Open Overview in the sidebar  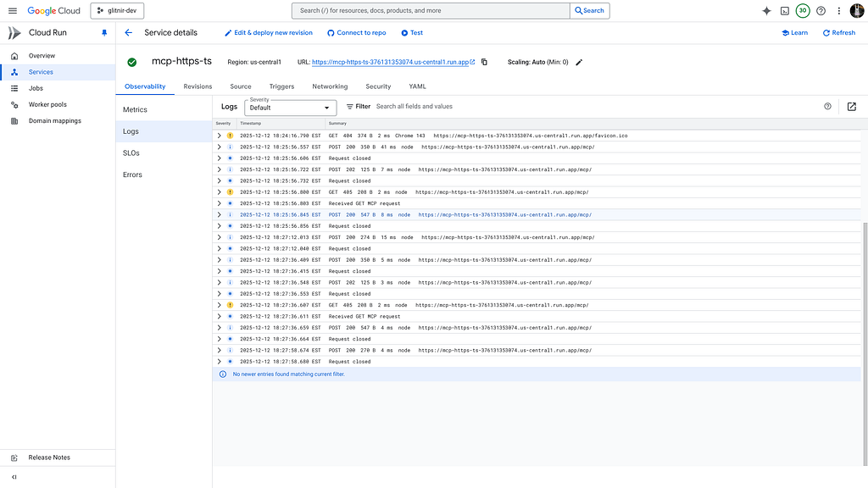tap(58, 56)
